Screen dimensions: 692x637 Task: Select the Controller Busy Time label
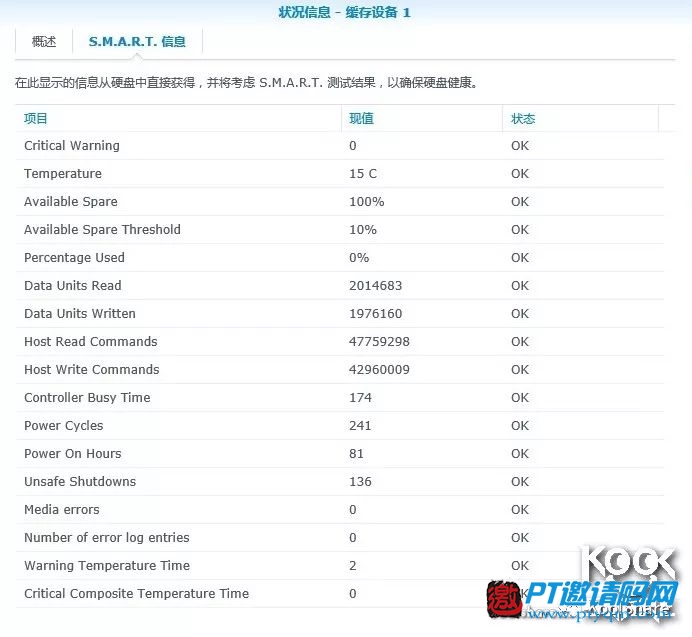click(x=87, y=398)
